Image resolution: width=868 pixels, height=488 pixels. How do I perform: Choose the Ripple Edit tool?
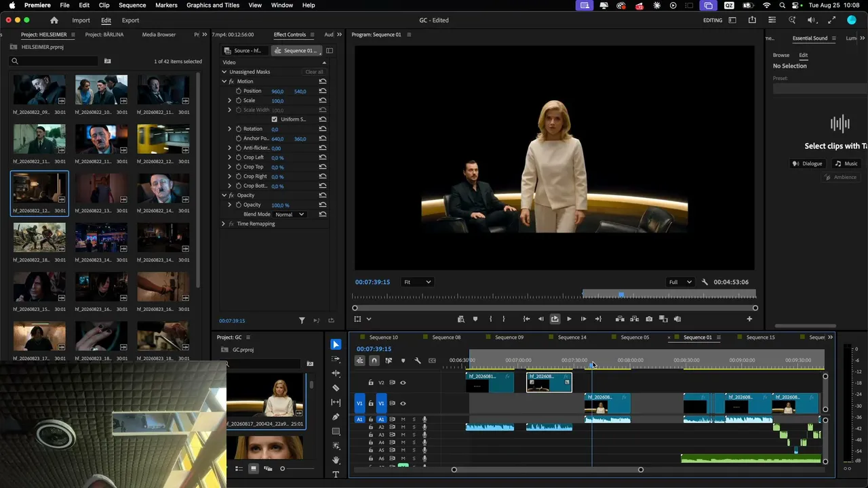click(x=336, y=373)
